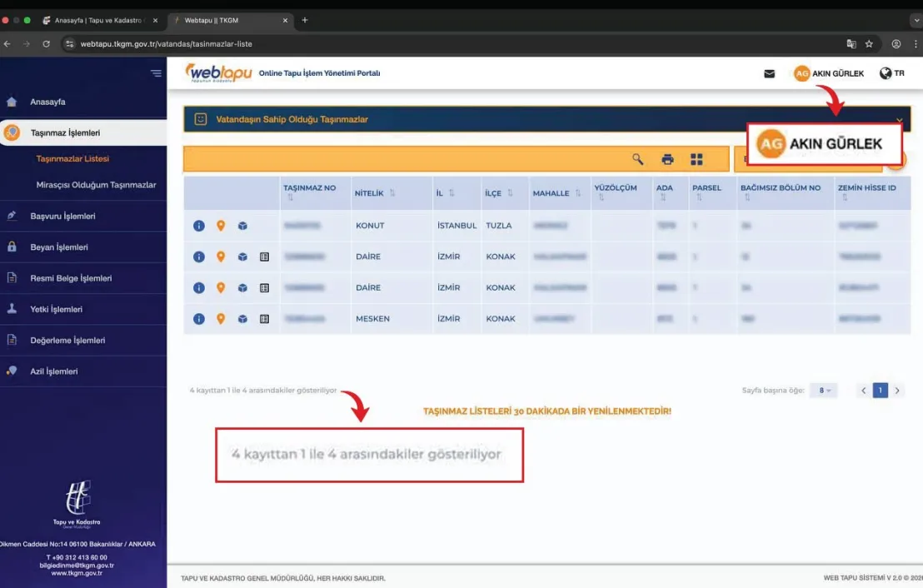Open the messages envelope icon in the header
This screenshot has width=923, height=588.
[769, 73]
